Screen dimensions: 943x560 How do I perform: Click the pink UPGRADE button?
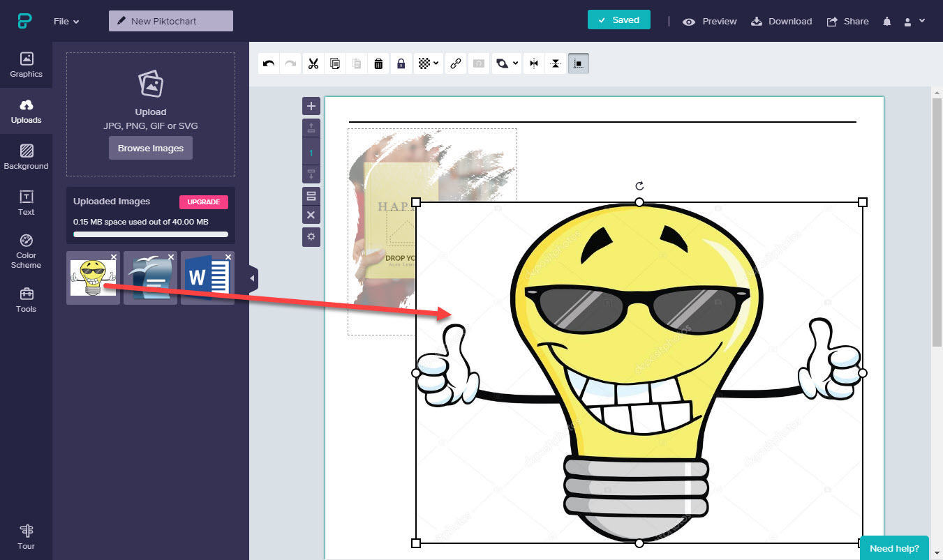click(204, 202)
